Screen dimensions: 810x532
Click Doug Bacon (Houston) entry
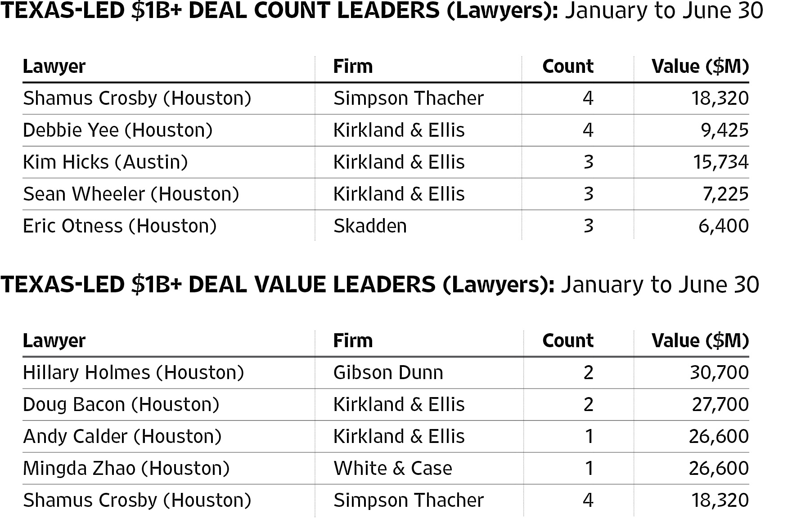[121, 405]
